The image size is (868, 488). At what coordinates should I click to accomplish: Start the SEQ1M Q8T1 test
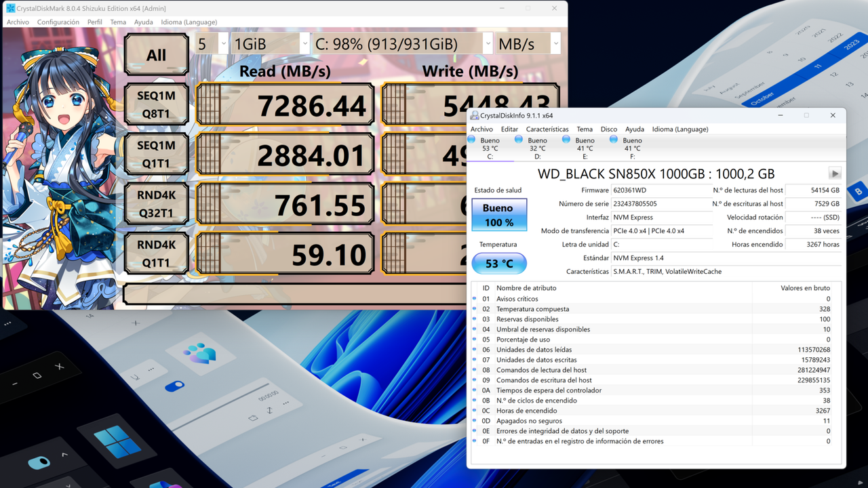tap(156, 104)
